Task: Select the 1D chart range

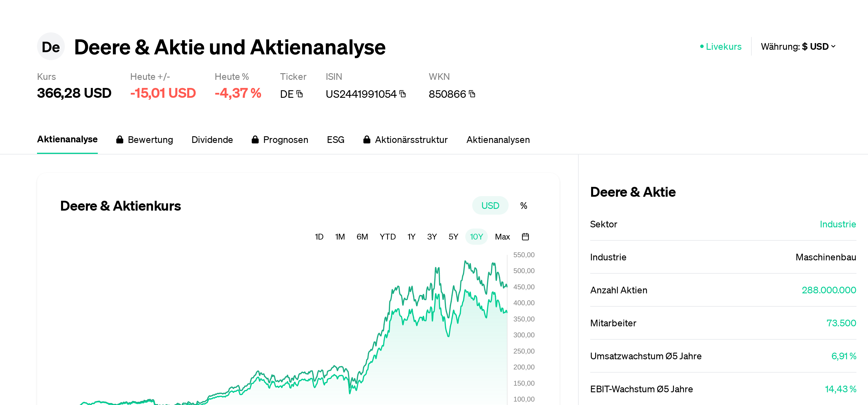Action: point(319,237)
